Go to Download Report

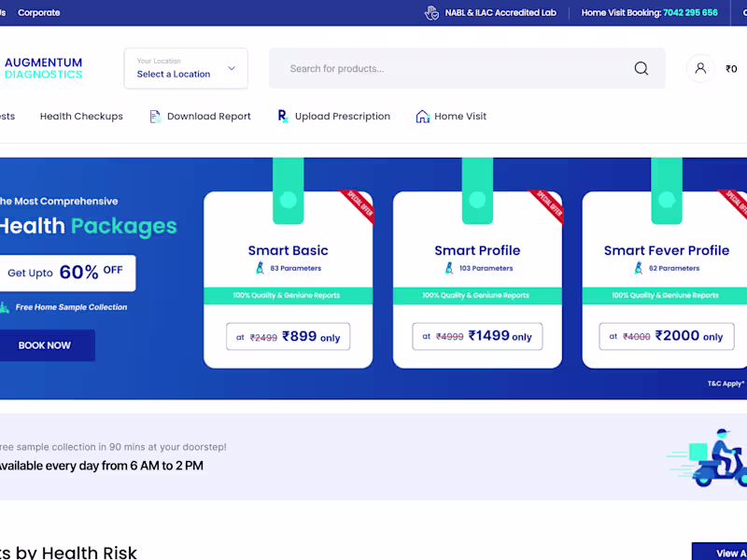[x=208, y=116]
